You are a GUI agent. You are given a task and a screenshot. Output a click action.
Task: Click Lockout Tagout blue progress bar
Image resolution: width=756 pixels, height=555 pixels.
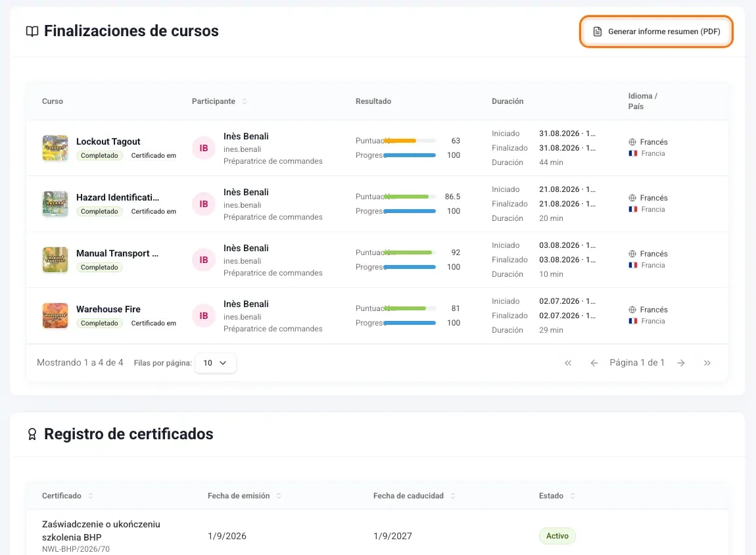click(x=410, y=155)
